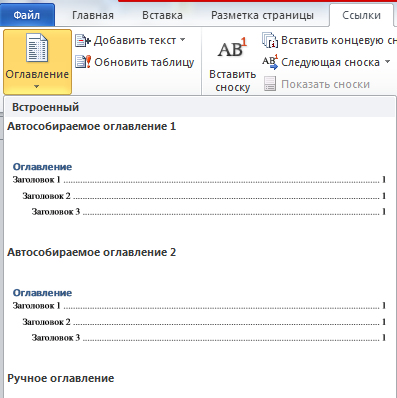
Task: Switch to the Вставка tab
Action: [162, 15]
